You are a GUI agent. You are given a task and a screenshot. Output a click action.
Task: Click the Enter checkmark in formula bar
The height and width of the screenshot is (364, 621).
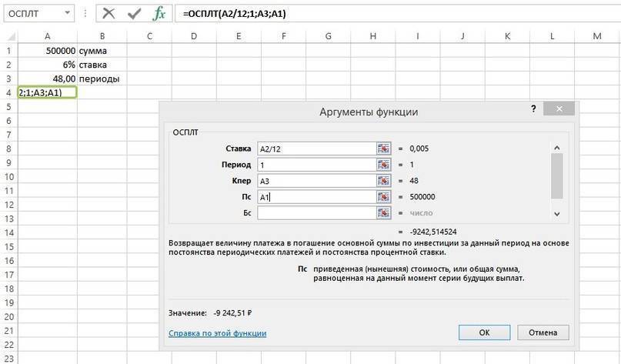134,14
